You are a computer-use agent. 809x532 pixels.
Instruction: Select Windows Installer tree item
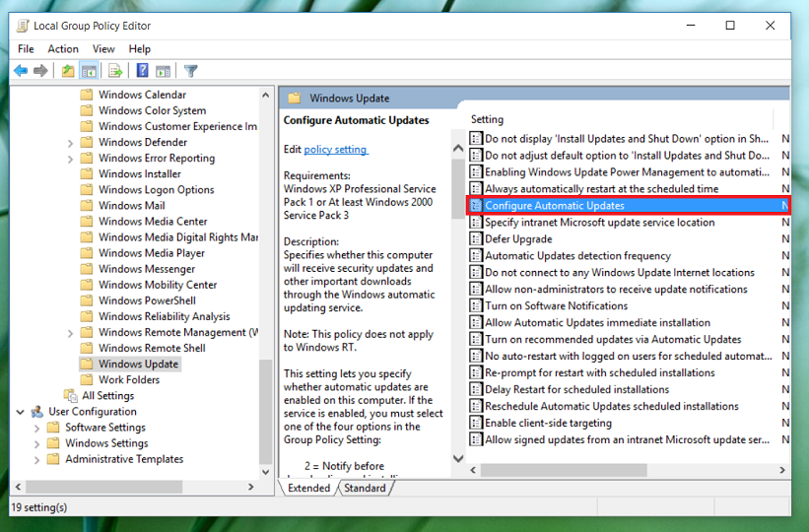pyautogui.click(x=140, y=174)
